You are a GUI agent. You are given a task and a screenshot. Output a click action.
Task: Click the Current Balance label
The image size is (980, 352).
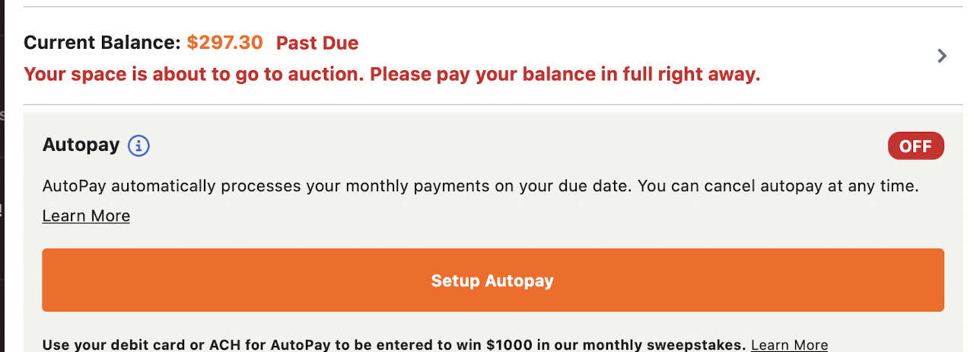[102, 43]
